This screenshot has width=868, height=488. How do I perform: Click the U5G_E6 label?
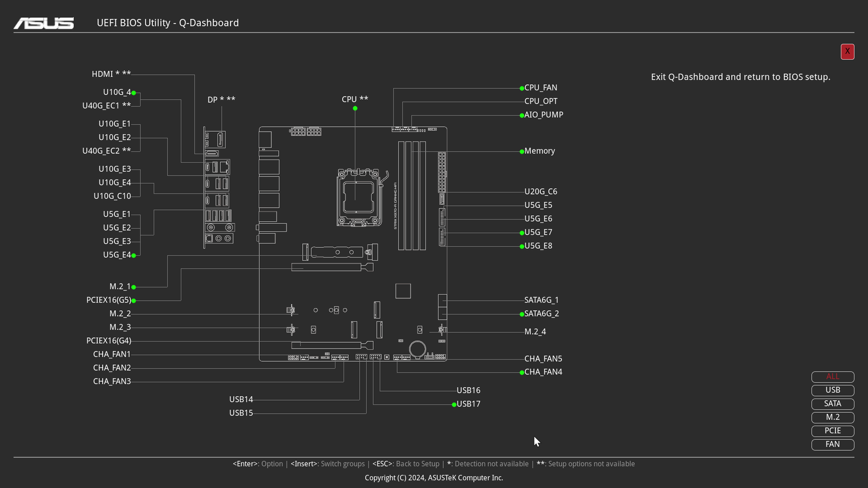(x=538, y=219)
